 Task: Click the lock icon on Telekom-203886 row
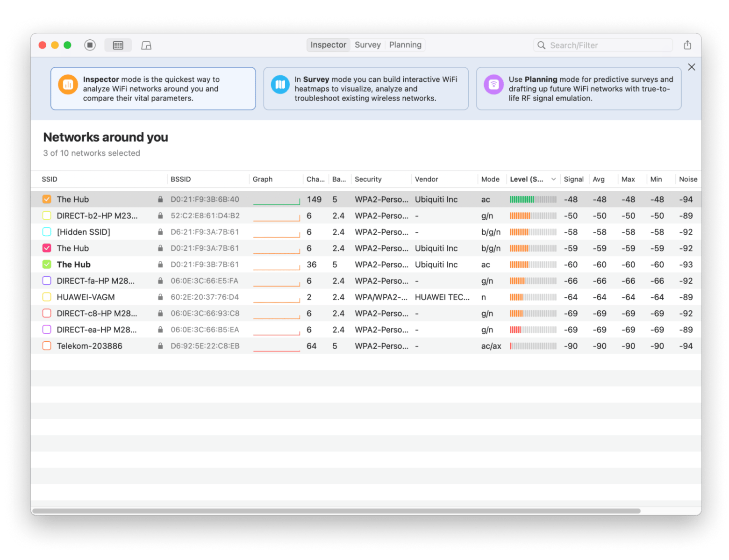coord(160,346)
